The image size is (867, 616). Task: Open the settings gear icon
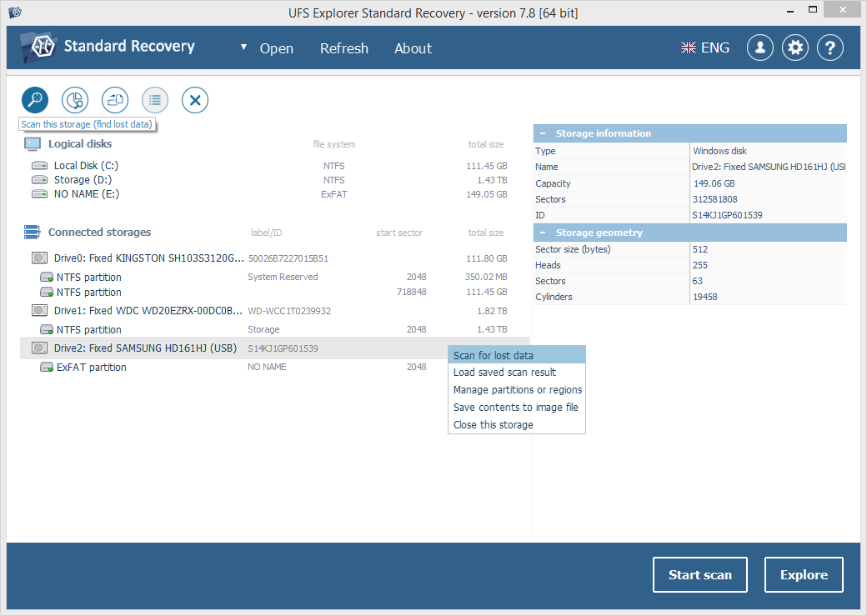(795, 48)
